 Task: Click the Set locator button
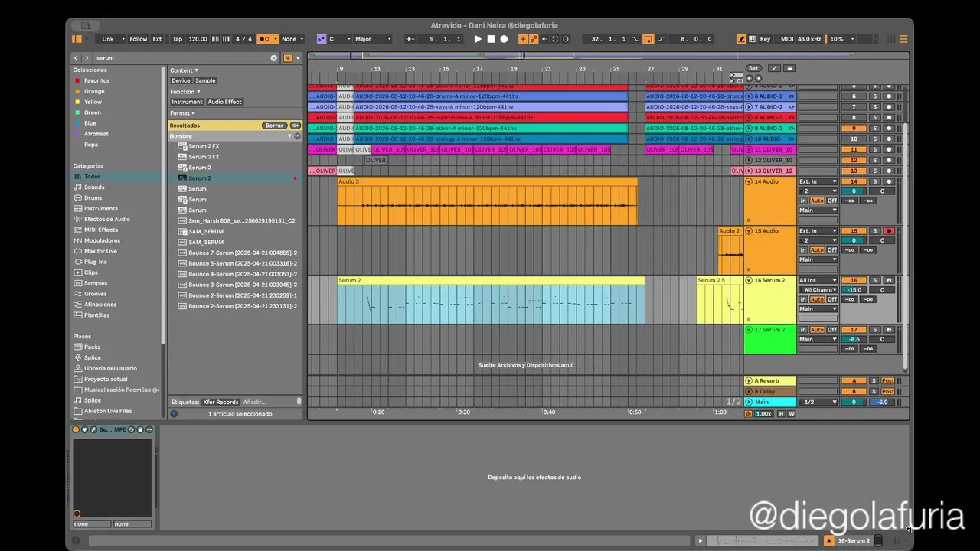753,68
